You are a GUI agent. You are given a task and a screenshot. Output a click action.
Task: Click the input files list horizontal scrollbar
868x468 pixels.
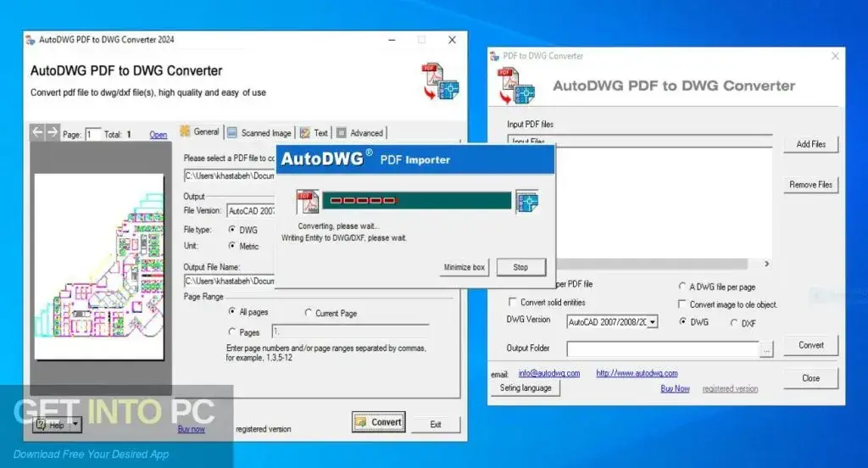(651, 265)
